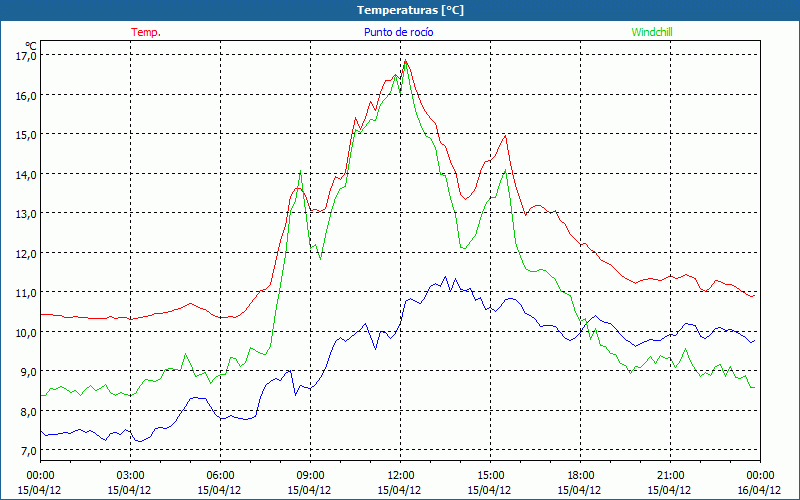This screenshot has height=500, width=800.
Task: Click the "12,0" y-axis label
Action: pyautogui.click(x=27, y=253)
